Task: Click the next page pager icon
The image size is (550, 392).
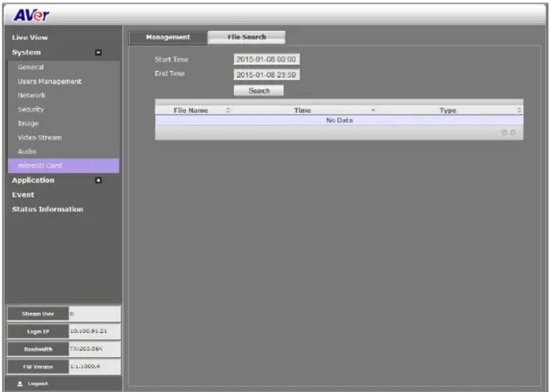Action: (x=513, y=133)
